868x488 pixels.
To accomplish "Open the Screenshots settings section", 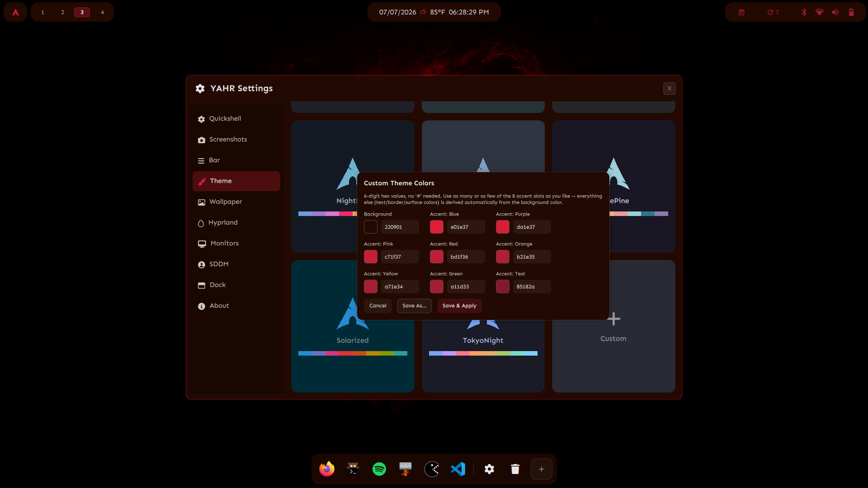I will tap(236, 140).
